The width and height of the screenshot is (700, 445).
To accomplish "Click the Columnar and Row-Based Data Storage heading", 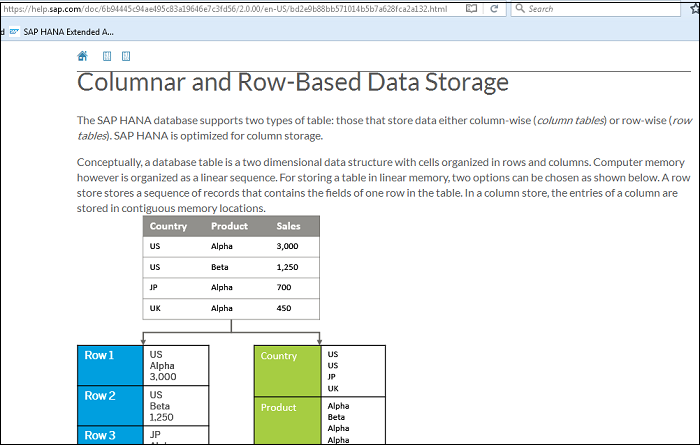I will [x=293, y=82].
